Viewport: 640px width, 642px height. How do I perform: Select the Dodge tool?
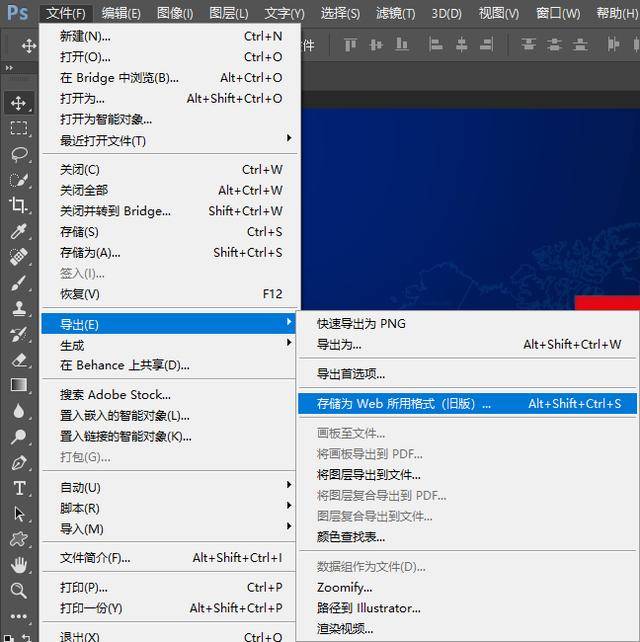click(x=19, y=437)
